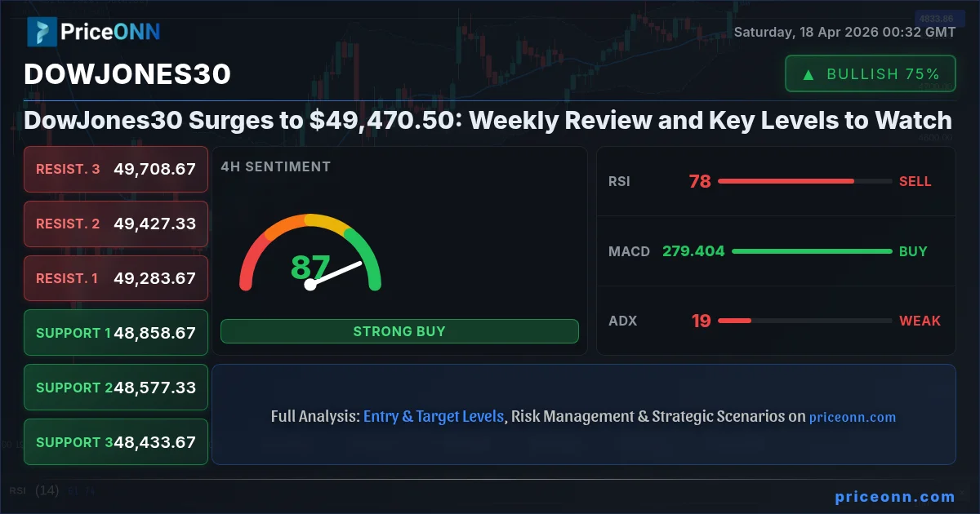Select the RESIST. 2 49,427.33 level

pos(116,224)
